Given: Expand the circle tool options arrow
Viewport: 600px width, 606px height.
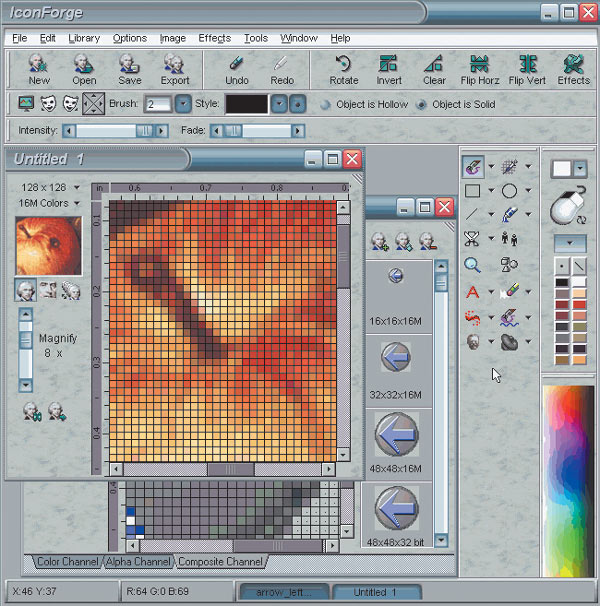Looking at the screenshot, I should coord(528,191).
